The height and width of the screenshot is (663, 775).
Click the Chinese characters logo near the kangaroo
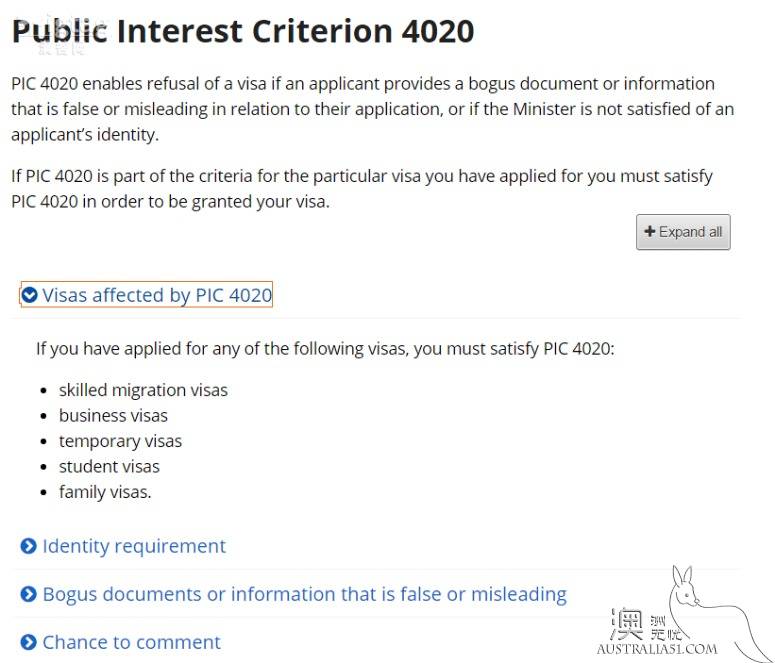coord(646,624)
